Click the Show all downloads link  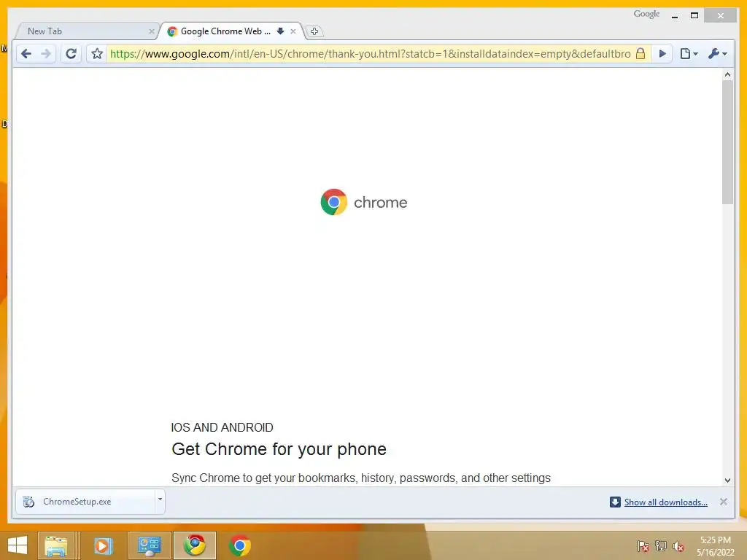pyautogui.click(x=665, y=502)
